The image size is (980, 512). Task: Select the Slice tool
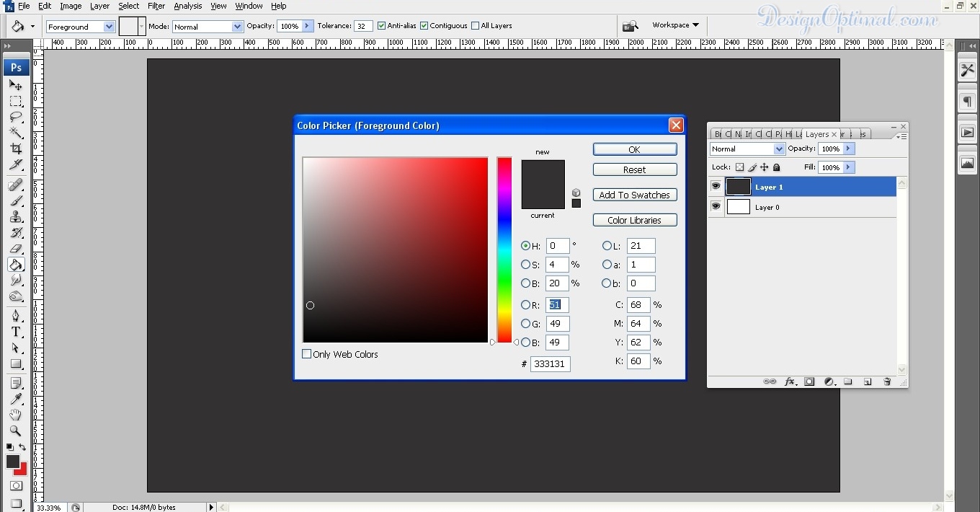[16, 164]
